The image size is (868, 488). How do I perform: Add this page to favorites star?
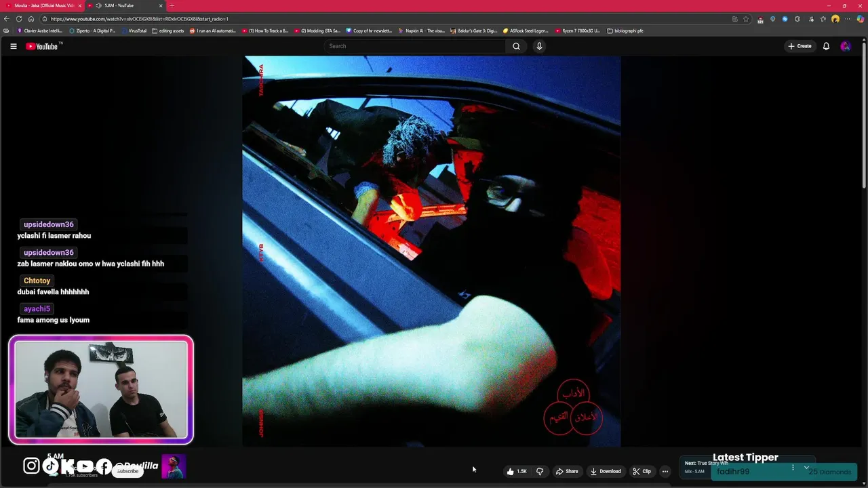click(x=746, y=19)
